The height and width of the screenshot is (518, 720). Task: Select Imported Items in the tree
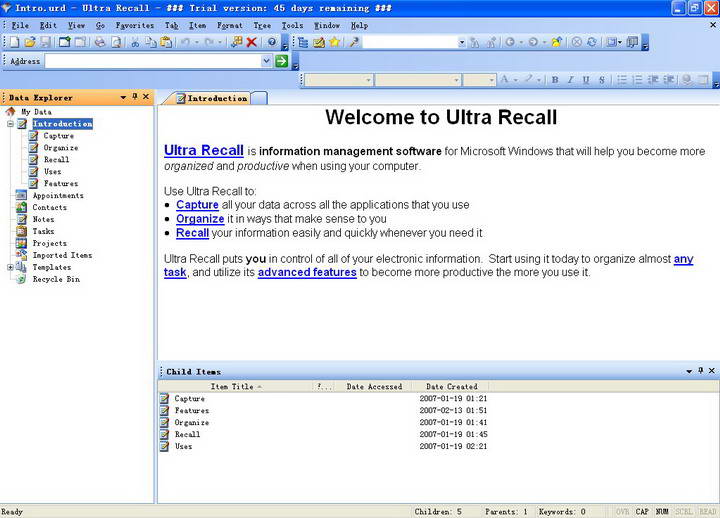click(x=62, y=255)
